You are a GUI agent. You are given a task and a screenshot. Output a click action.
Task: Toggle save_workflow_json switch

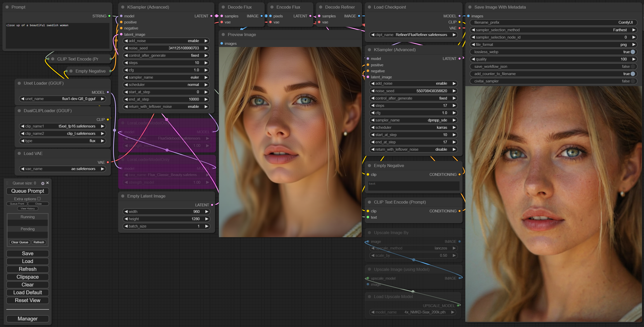click(633, 67)
